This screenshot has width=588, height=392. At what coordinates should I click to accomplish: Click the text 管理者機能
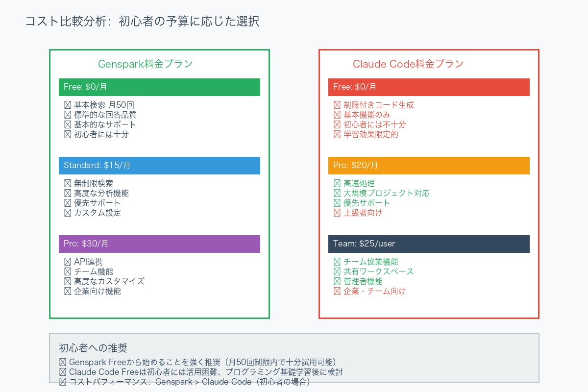point(363,281)
